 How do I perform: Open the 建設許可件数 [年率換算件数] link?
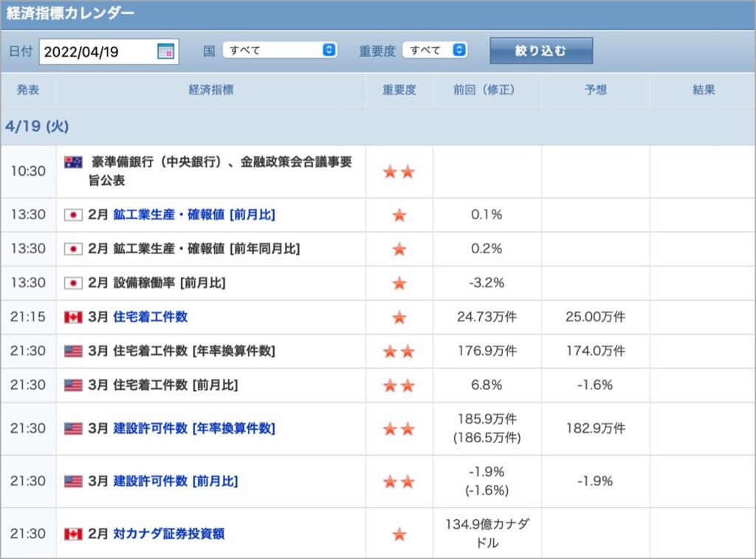(194, 428)
